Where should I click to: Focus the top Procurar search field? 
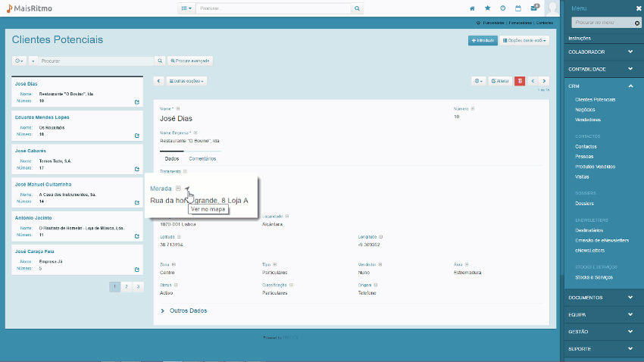click(x=274, y=8)
